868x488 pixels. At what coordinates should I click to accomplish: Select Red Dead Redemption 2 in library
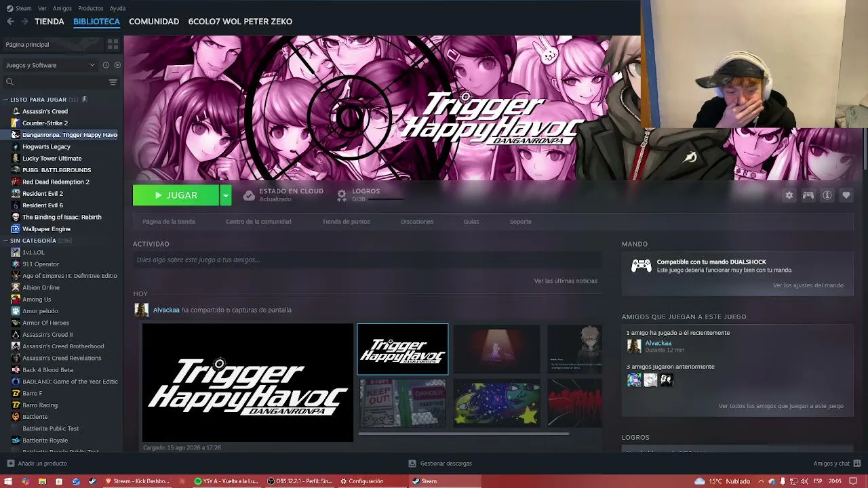56,182
